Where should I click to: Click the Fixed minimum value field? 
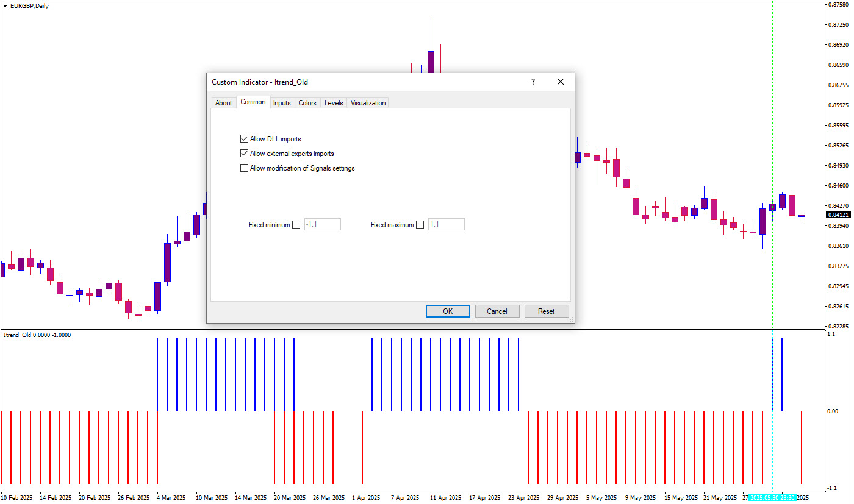pos(323,225)
